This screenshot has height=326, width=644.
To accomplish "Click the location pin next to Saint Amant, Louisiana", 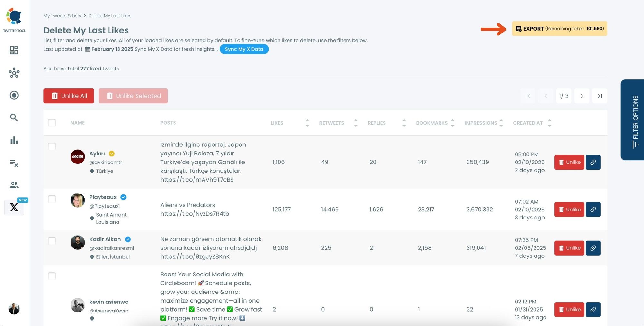I will 92,219.
